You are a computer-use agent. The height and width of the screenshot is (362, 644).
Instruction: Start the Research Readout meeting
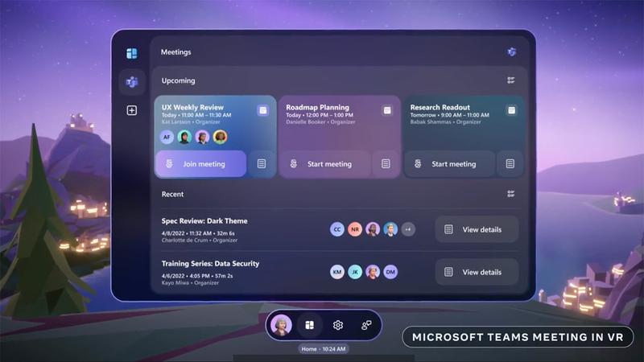coord(450,164)
